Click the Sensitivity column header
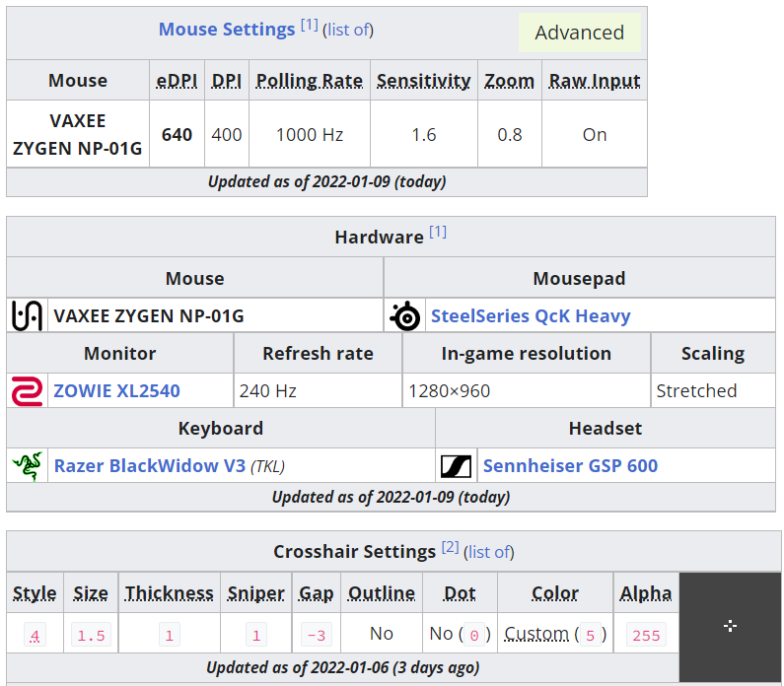 point(423,81)
